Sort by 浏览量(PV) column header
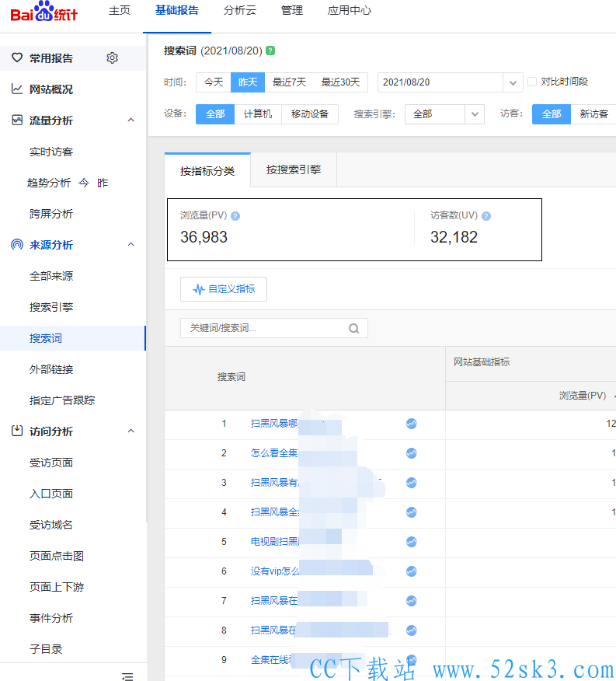The height and width of the screenshot is (681, 616). point(582,396)
